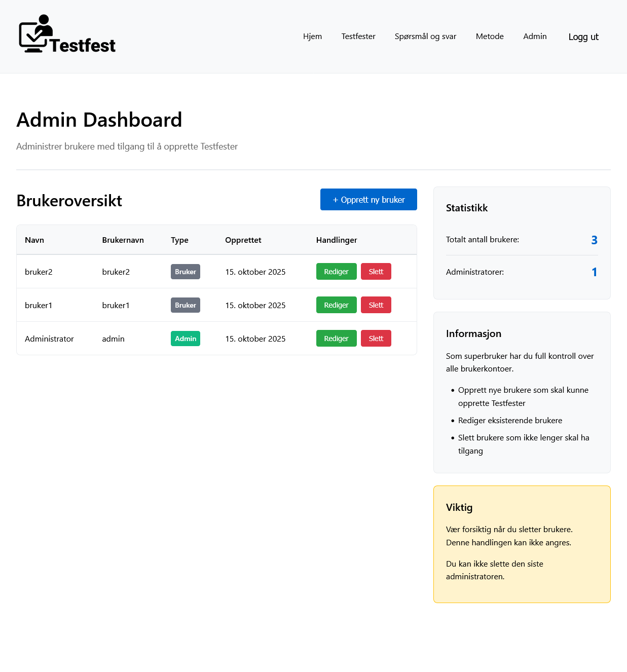
Task: Open the Metode section
Action: (489, 36)
